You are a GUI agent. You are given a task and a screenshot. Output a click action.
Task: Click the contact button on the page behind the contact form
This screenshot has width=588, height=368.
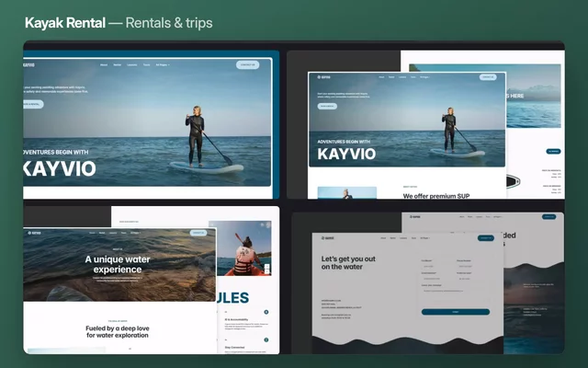coord(548,217)
